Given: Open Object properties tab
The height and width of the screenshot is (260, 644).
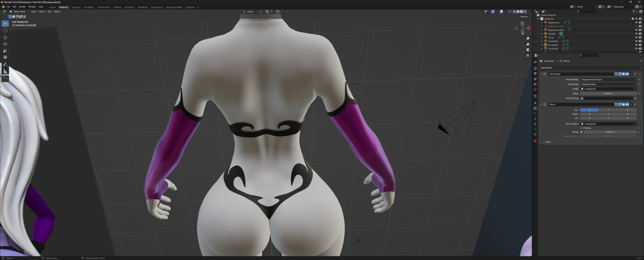Looking at the screenshot, I should coord(535,103).
